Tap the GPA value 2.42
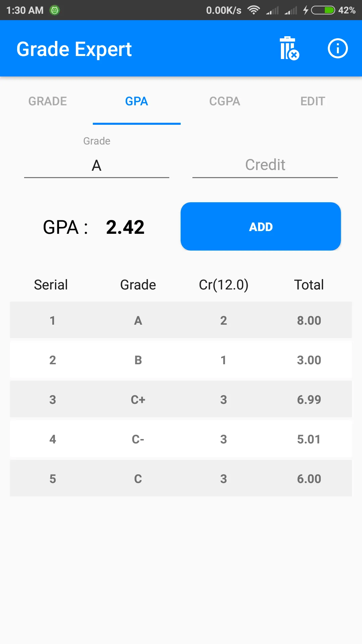The width and height of the screenshot is (362, 644). pos(125,227)
